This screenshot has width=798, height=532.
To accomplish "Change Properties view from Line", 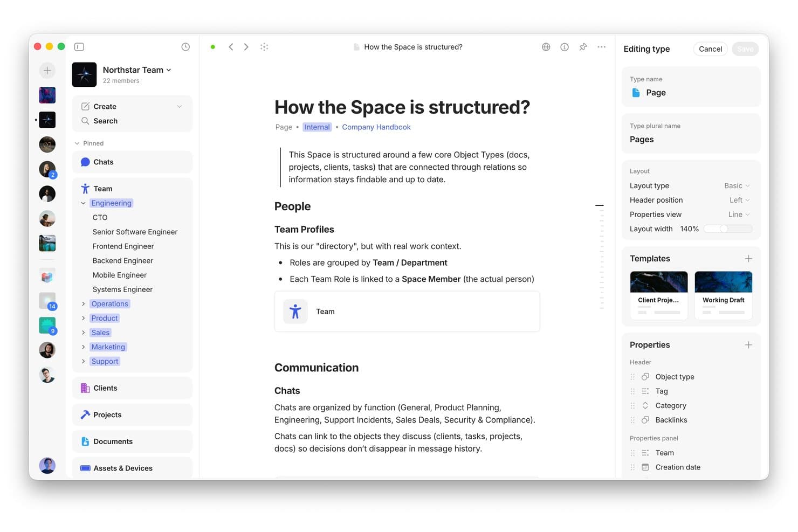I will pos(739,215).
